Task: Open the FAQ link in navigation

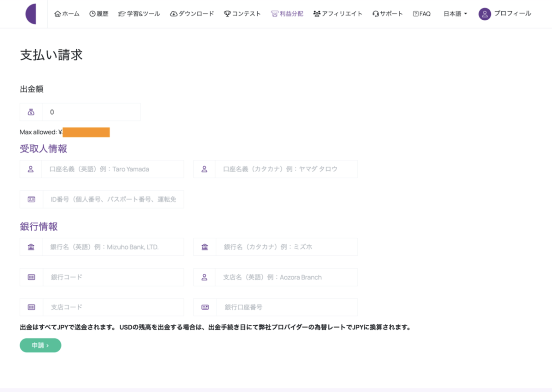Action: point(422,14)
